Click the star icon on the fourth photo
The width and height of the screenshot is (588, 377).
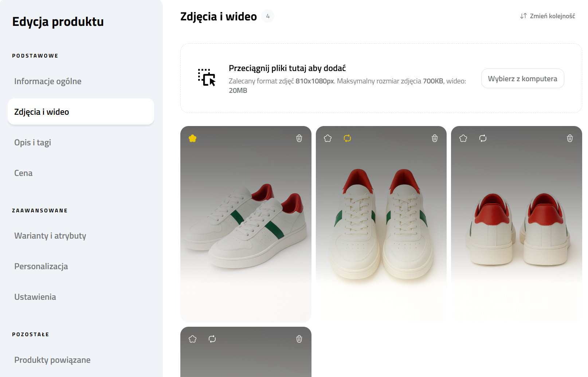193,339
